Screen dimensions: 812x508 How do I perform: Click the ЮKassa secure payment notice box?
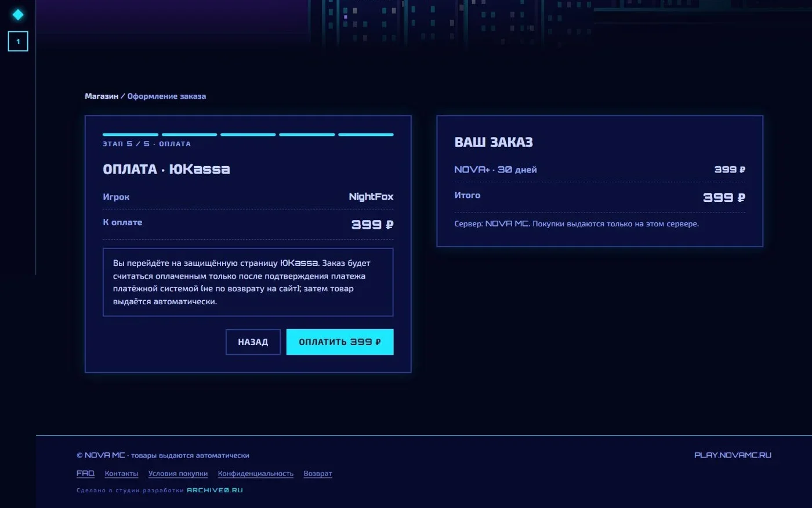[248, 282]
